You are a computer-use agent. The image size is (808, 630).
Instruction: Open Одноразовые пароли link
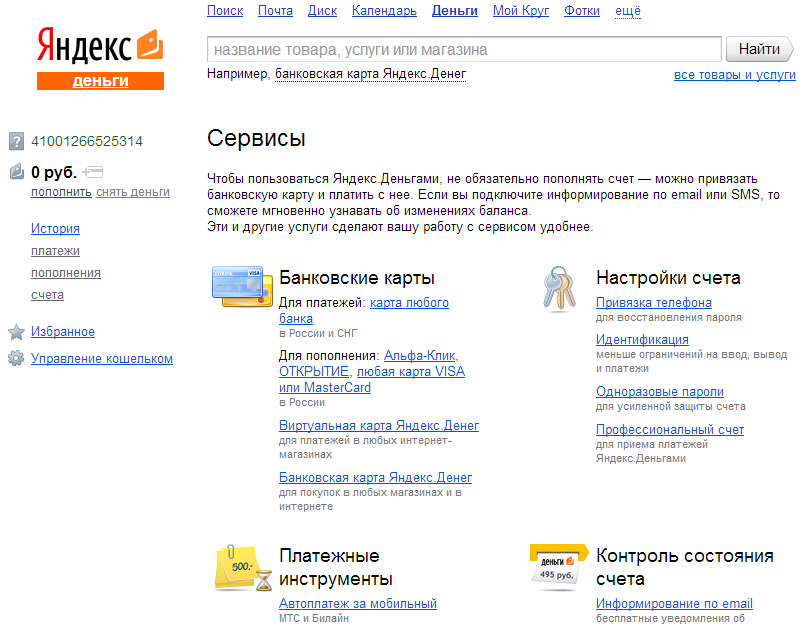660,391
